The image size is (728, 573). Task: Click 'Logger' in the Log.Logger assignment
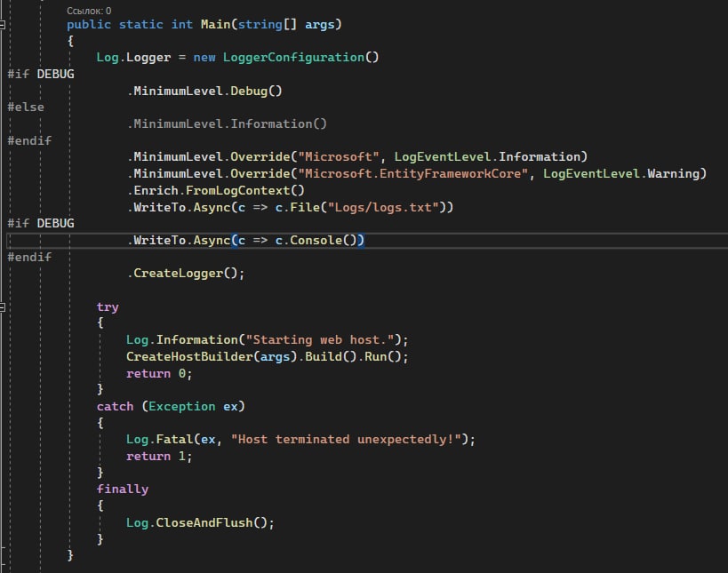pyautogui.click(x=148, y=58)
